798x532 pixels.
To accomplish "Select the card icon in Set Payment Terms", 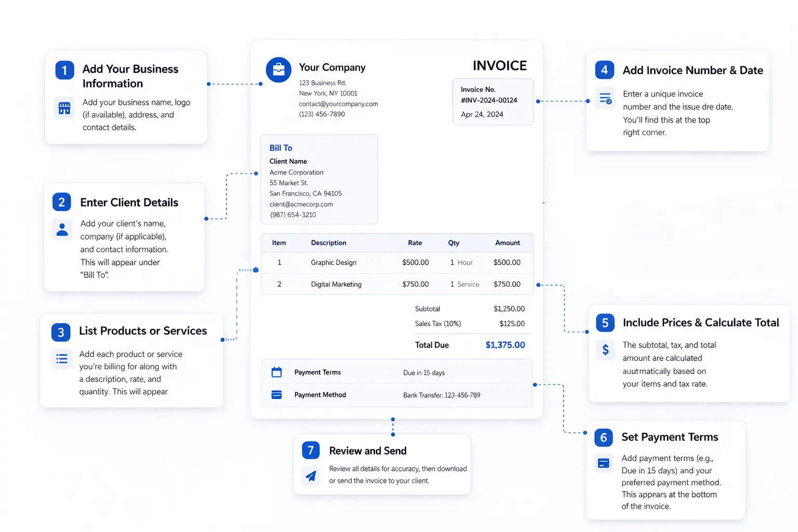I will tap(603, 463).
